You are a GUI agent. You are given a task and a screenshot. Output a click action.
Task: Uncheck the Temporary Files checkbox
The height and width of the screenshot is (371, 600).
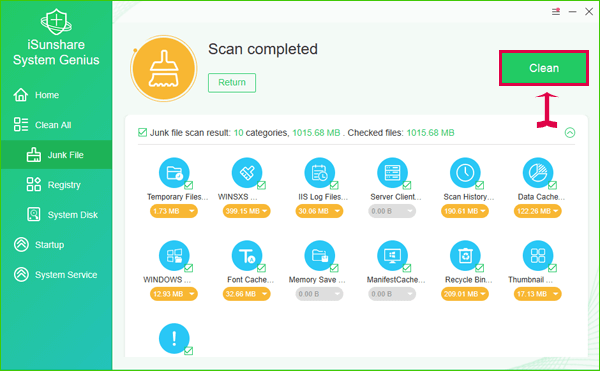(x=189, y=186)
